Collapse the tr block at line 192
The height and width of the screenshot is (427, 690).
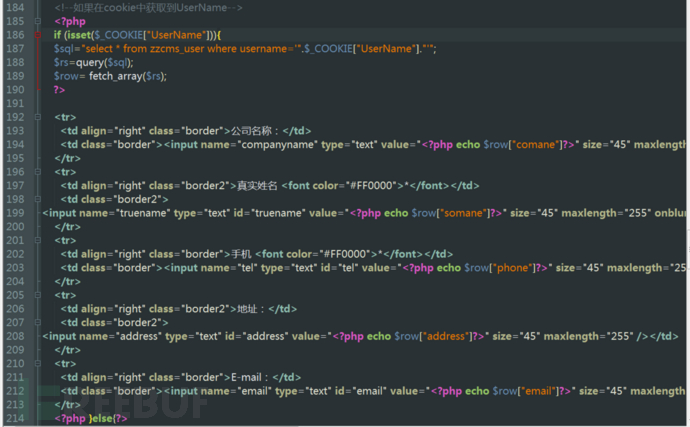[38, 117]
